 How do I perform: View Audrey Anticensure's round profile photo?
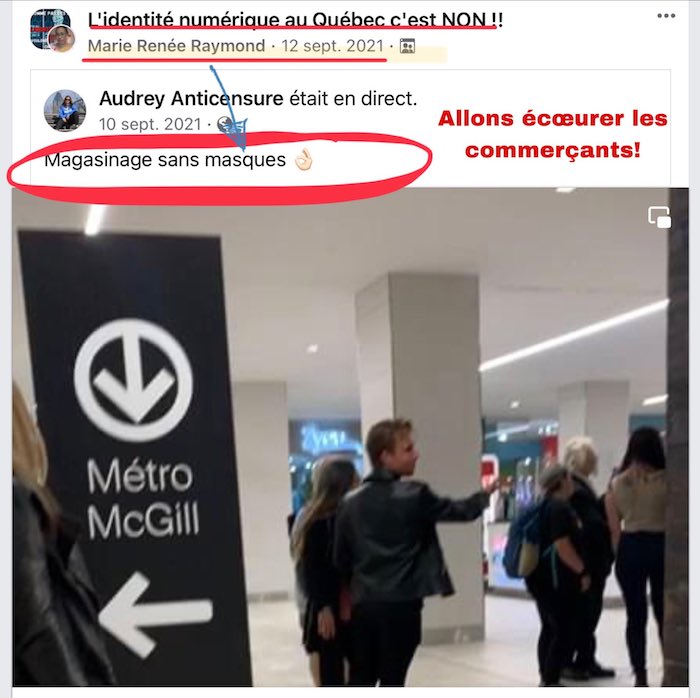pyautogui.click(x=65, y=110)
